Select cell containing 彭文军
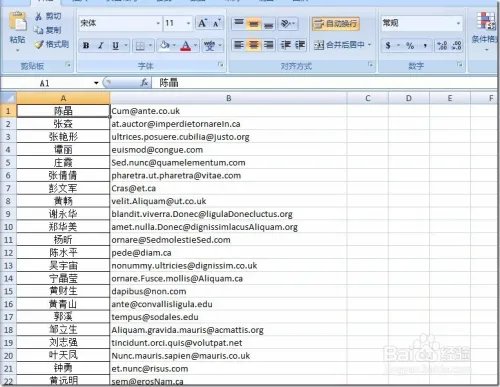This screenshot has height=387, width=500. (x=63, y=188)
